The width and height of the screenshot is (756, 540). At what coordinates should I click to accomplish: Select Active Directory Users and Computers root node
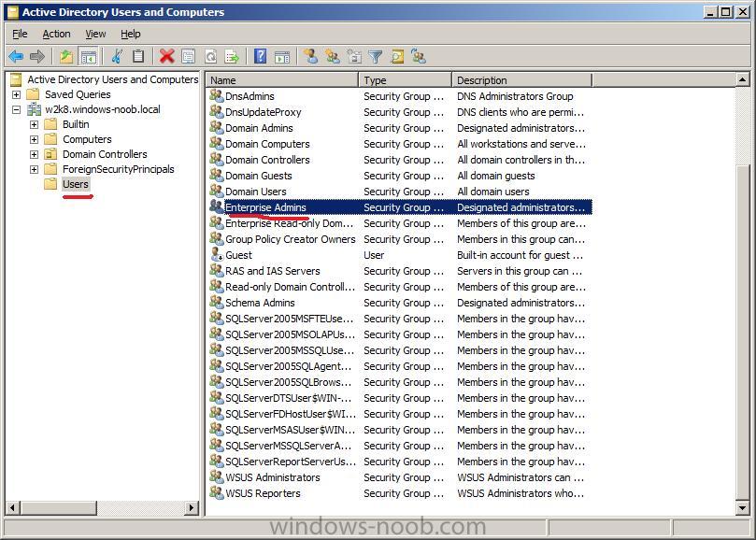click(x=113, y=79)
